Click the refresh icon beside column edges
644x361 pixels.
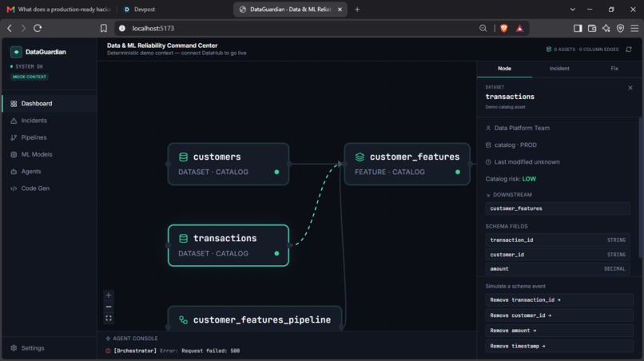628,50
